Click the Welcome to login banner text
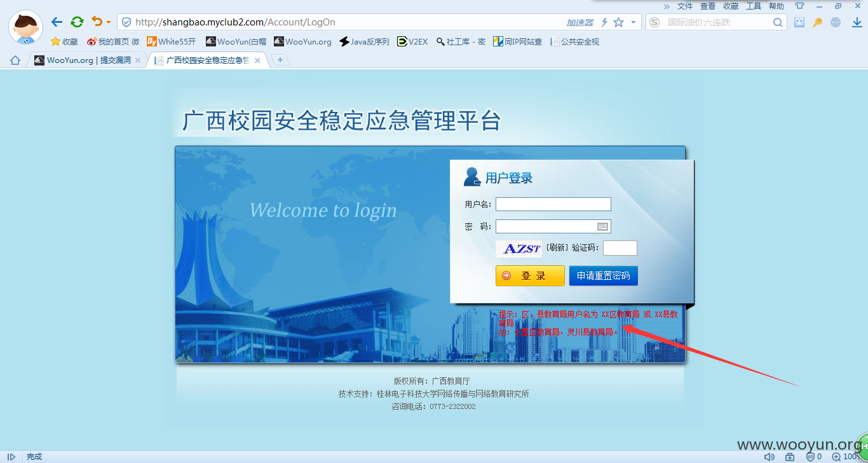The width and height of the screenshot is (868, 463). [x=323, y=211]
